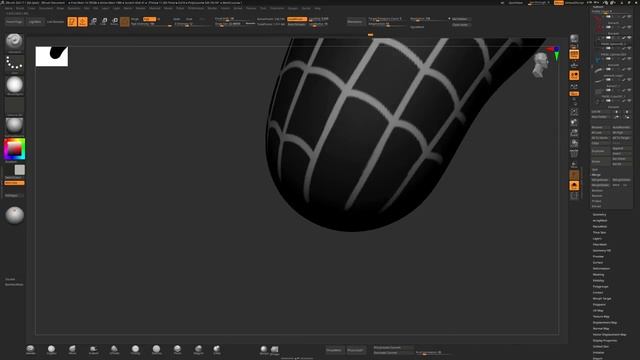
Task: Toggle the Solo mode button
Action: (574, 186)
